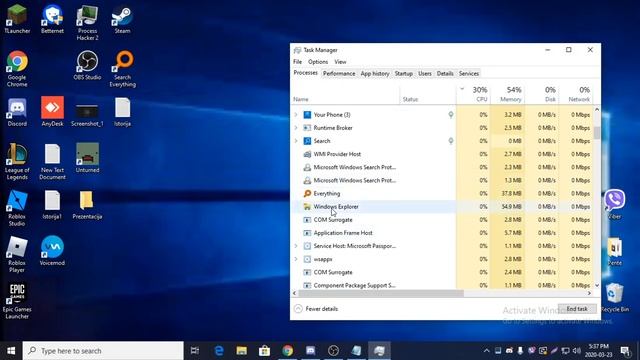
Task: Expand Runtime Broker process row
Action: click(296, 128)
